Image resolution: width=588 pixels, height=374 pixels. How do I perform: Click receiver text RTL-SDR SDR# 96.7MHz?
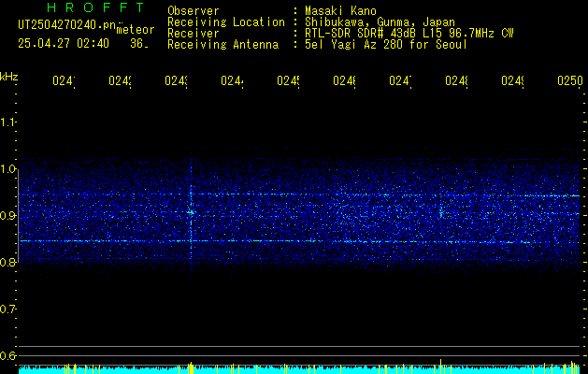tap(409, 34)
